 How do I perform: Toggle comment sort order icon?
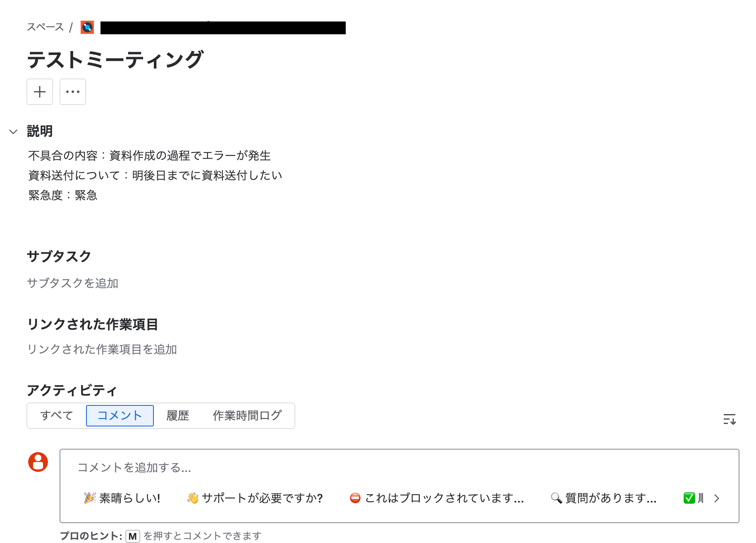[x=730, y=419]
